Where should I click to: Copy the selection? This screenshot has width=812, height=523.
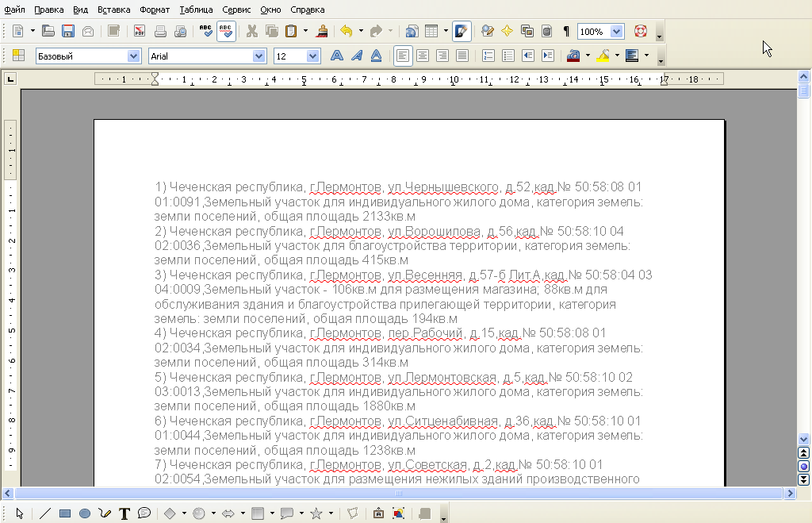pyautogui.click(x=271, y=31)
